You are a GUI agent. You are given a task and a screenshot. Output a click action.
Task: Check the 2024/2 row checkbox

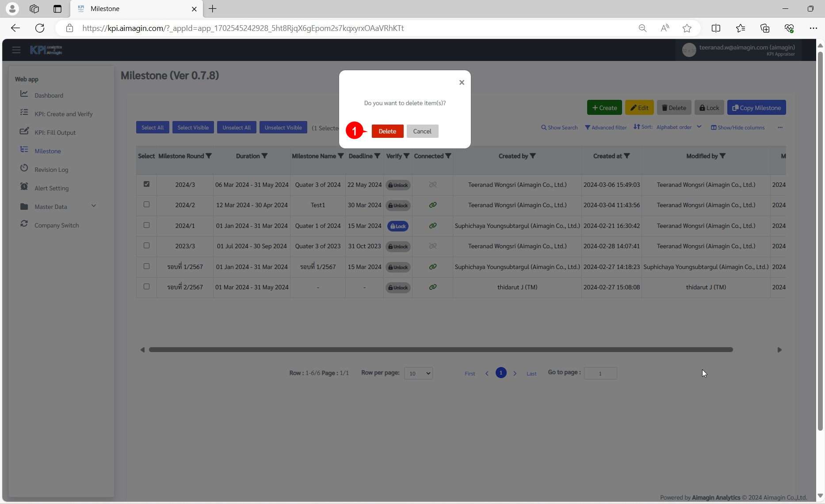[x=146, y=205]
